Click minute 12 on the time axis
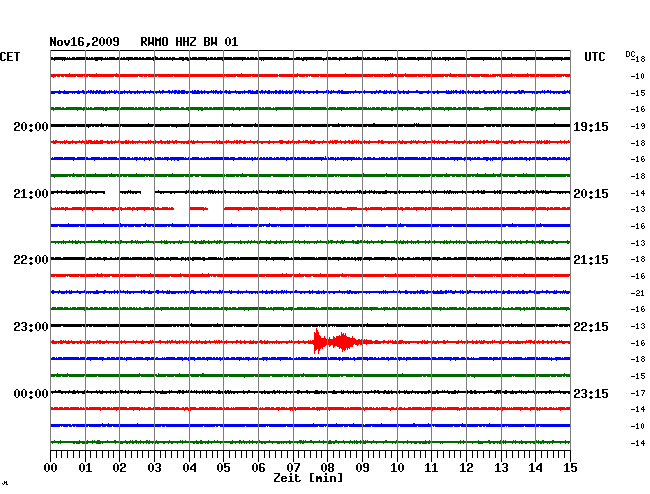Viewport: 650px width, 494px height. pos(466,468)
